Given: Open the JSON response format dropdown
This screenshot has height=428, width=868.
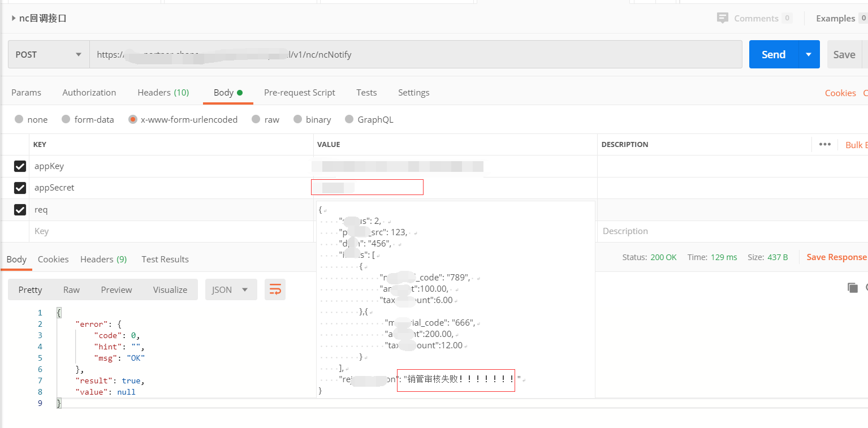Looking at the screenshot, I should 231,289.
